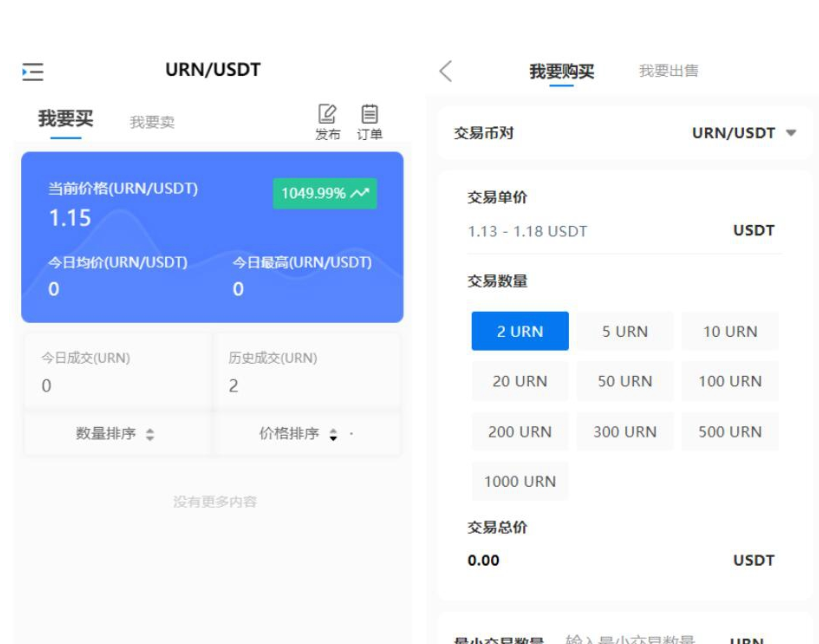Choose the 1000 URN amount
This screenshot has width=819, height=644.
click(519, 481)
